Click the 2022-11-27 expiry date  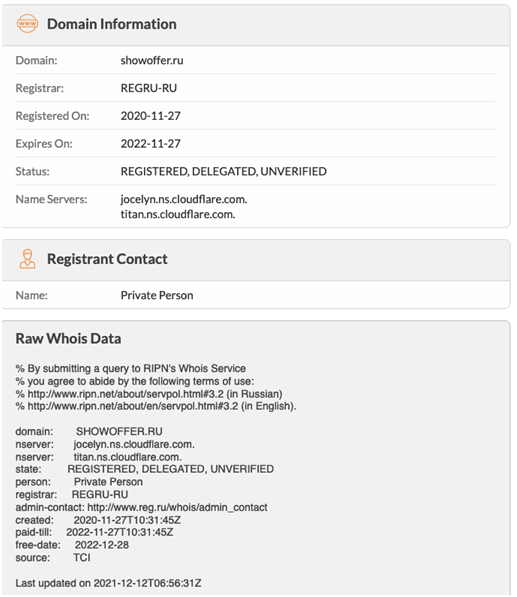(x=150, y=144)
